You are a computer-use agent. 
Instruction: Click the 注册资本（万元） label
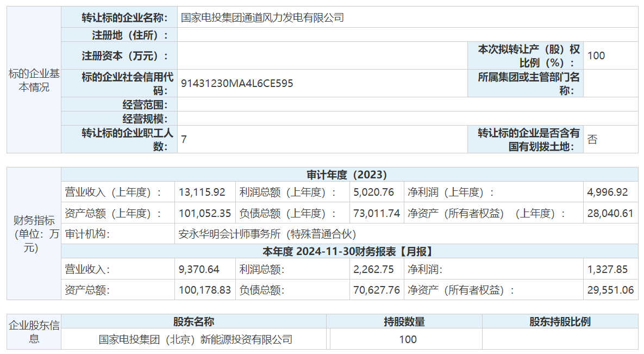pos(124,55)
